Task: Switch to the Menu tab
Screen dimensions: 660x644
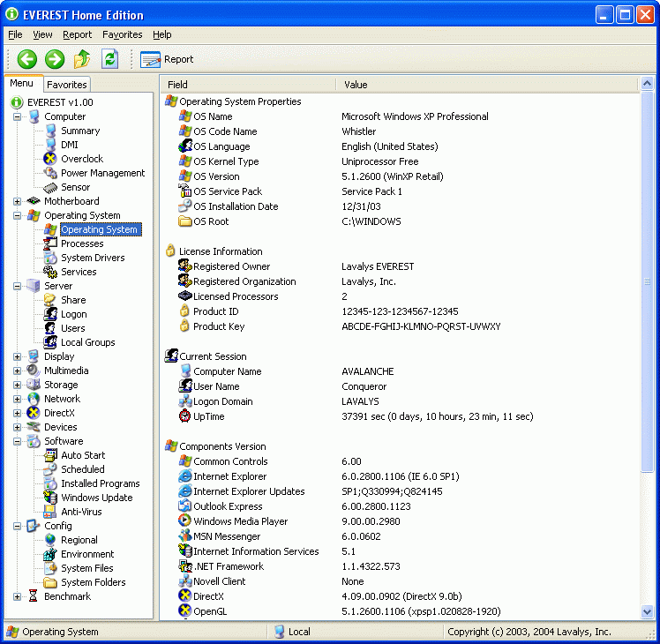Action: [x=22, y=83]
